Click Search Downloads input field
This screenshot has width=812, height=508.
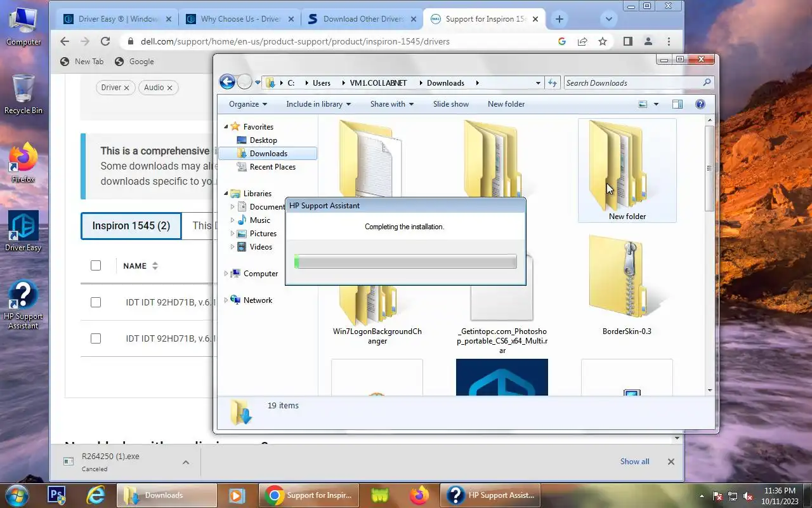point(632,83)
